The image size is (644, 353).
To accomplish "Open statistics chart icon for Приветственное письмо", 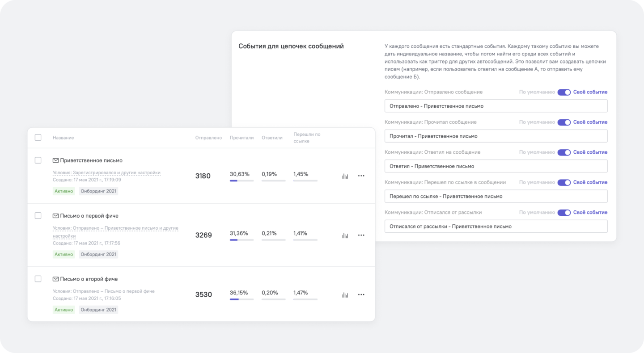I will 345,176.
